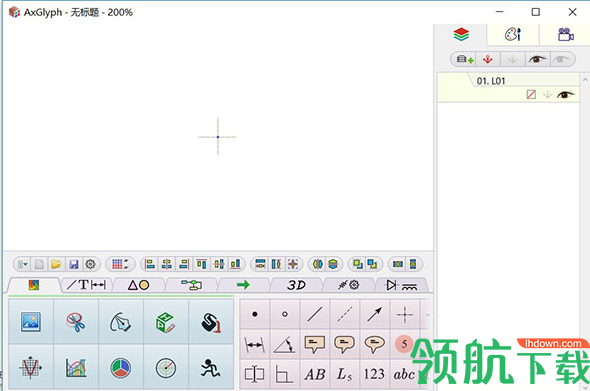
Task: Align selected objects to the bottom
Action: (236, 264)
